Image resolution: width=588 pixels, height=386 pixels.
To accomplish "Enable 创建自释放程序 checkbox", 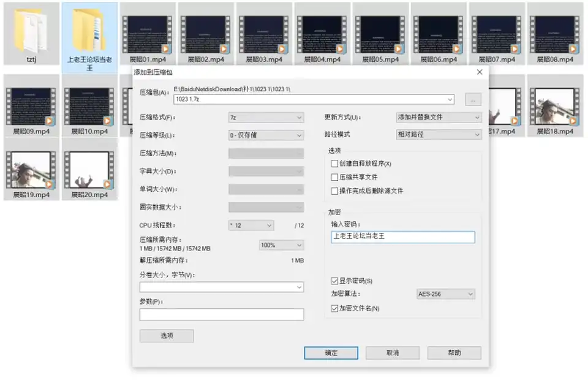I will click(x=334, y=164).
